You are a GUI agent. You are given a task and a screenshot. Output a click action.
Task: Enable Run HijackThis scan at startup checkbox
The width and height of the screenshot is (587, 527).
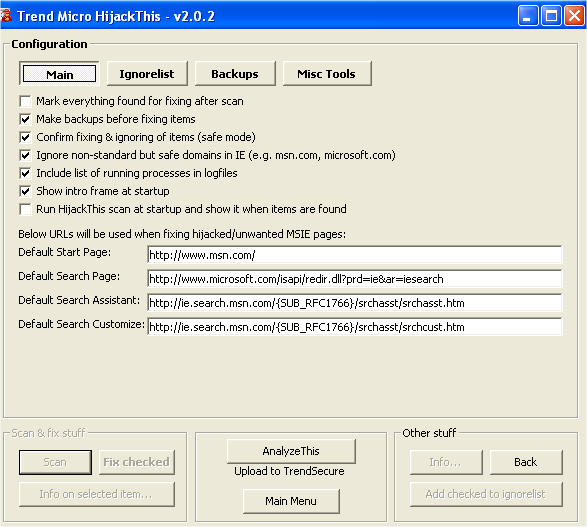click(25, 209)
